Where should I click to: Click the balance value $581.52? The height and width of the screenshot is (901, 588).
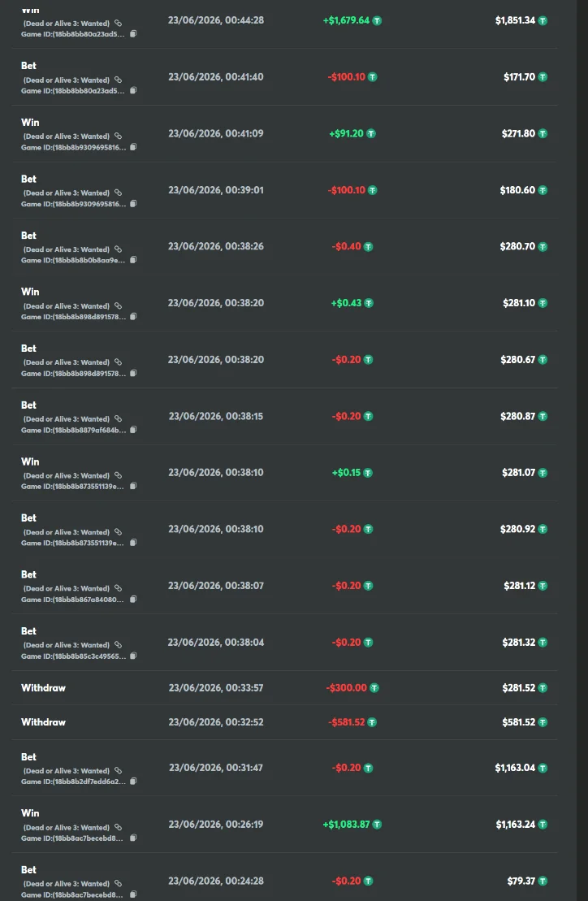(x=518, y=722)
